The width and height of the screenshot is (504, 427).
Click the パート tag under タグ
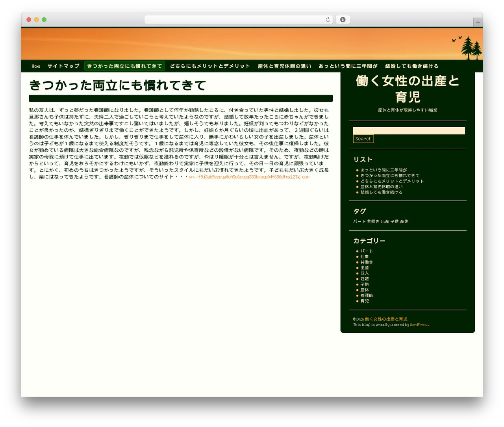[x=359, y=221]
